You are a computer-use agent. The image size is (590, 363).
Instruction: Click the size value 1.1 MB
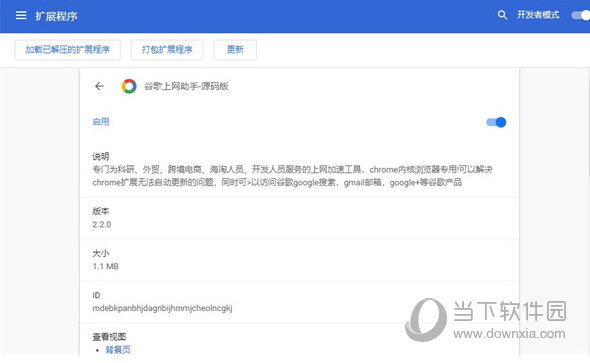(x=105, y=266)
